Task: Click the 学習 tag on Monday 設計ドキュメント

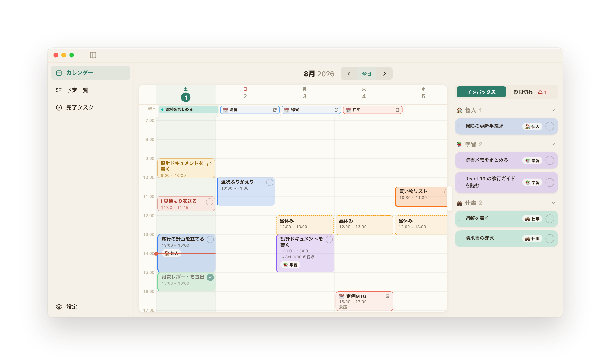Action: click(290, 265)
